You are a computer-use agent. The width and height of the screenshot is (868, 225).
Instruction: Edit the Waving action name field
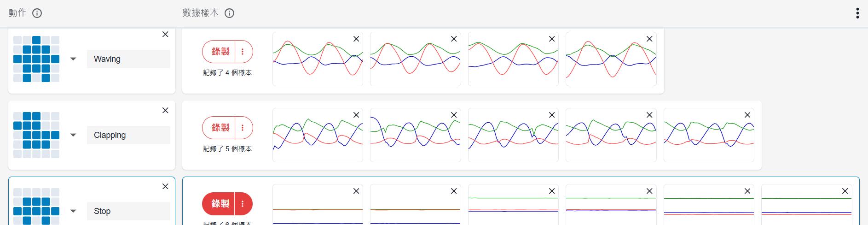pyautogui.click(x=128, y=59)
